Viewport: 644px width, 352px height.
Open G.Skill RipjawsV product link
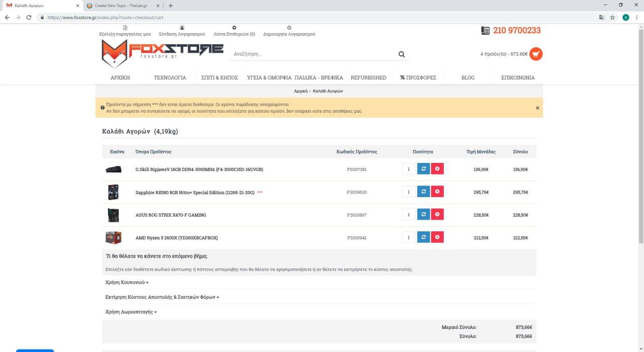(199, 169)
